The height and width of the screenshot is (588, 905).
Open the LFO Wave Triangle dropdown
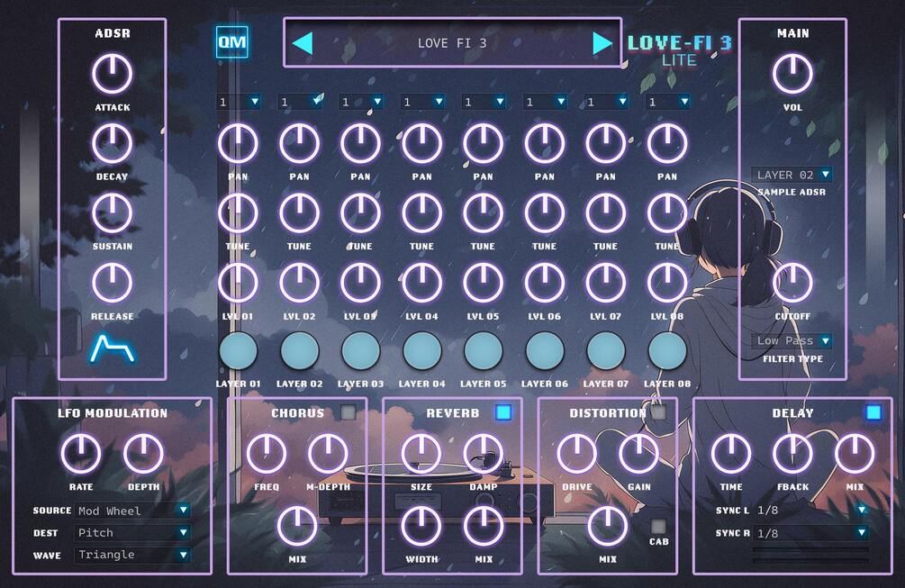click(132, 555)
